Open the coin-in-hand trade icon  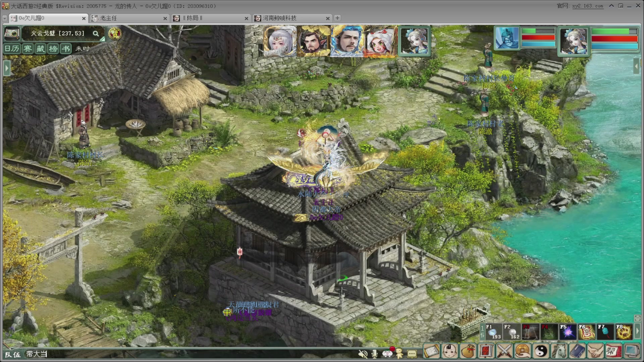coord(523,351)
